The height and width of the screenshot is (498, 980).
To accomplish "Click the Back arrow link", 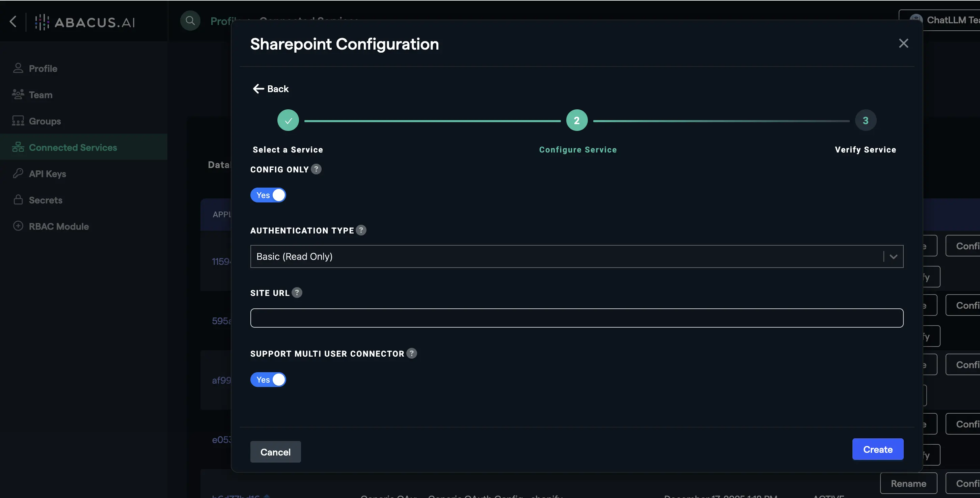I will (271, 89).
